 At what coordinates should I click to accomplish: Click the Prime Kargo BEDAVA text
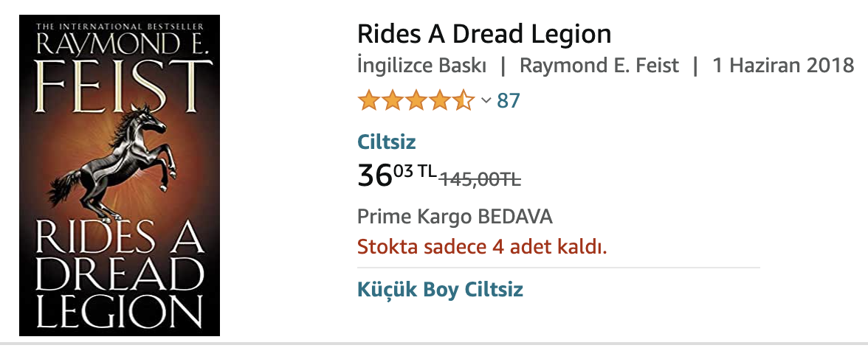(x=455, y=217)
